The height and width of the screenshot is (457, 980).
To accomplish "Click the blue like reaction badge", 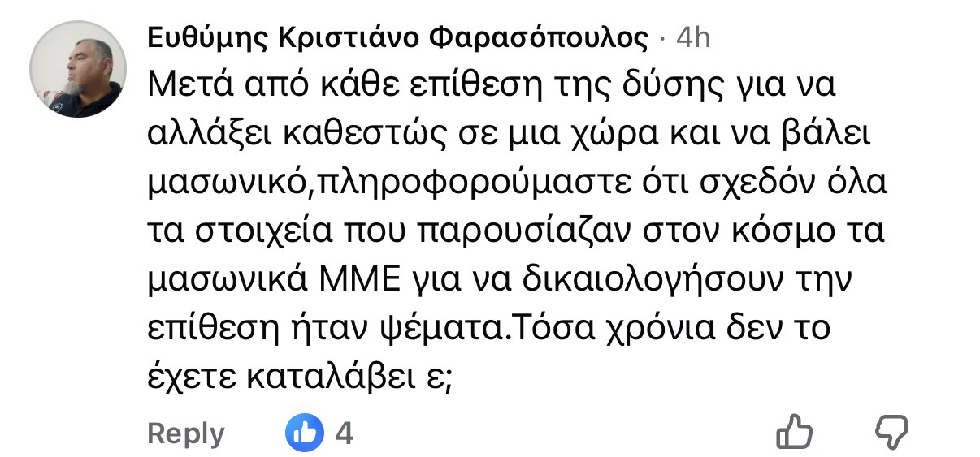I will [x=305, y=433].
